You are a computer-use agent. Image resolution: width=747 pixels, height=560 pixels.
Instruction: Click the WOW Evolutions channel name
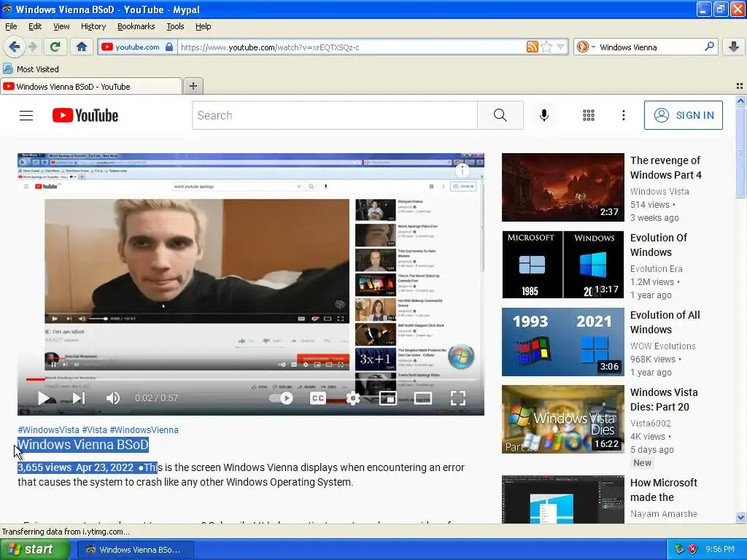(662, 346)
